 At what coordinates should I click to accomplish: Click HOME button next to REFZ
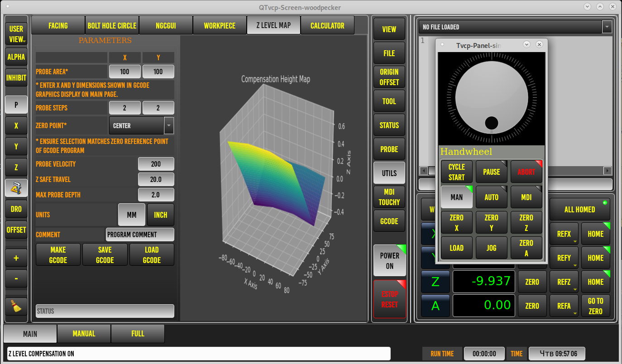(x=596, y=282)
